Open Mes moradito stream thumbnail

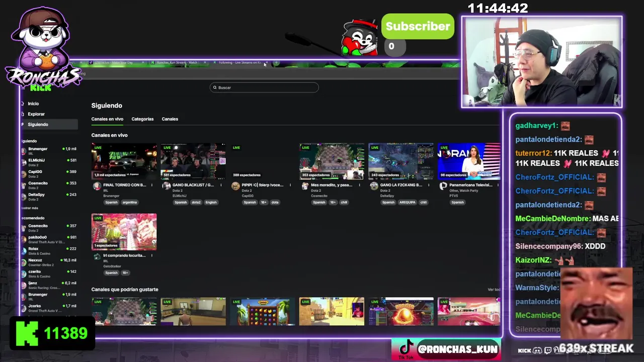pos(332,161)
